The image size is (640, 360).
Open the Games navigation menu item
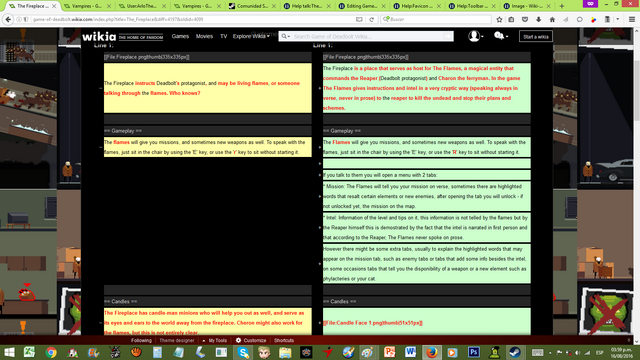click(180, 36)
